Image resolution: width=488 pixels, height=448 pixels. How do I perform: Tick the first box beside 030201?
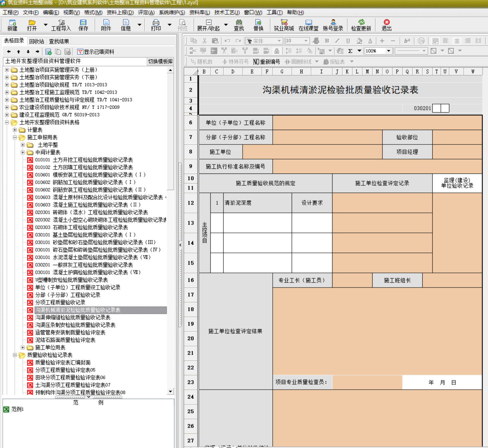436,108
